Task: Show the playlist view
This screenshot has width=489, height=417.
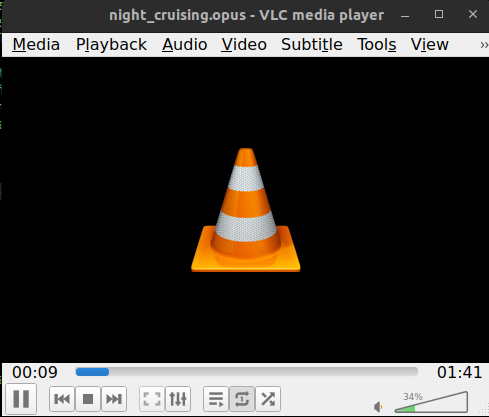Action: click(x=216, y=399)
